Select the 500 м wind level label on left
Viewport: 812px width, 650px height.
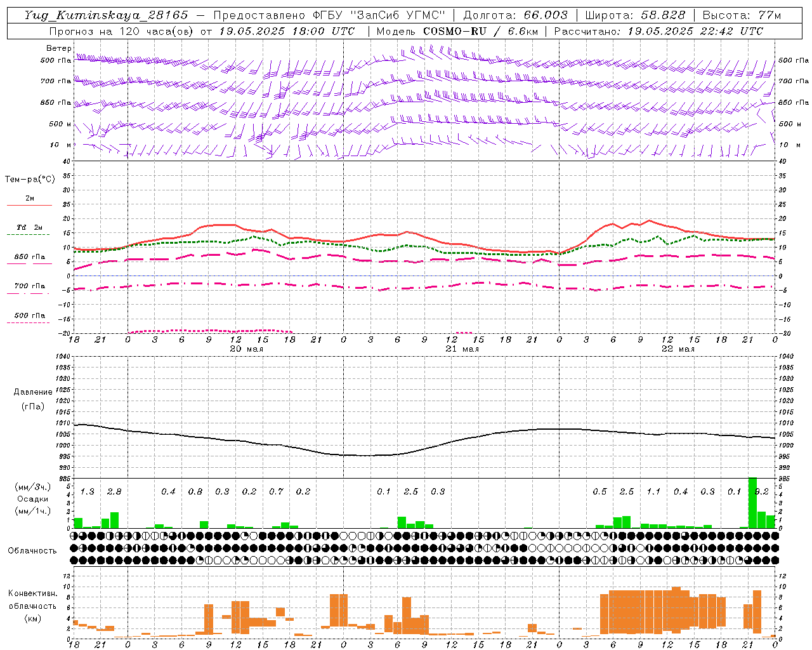(60, 124)
